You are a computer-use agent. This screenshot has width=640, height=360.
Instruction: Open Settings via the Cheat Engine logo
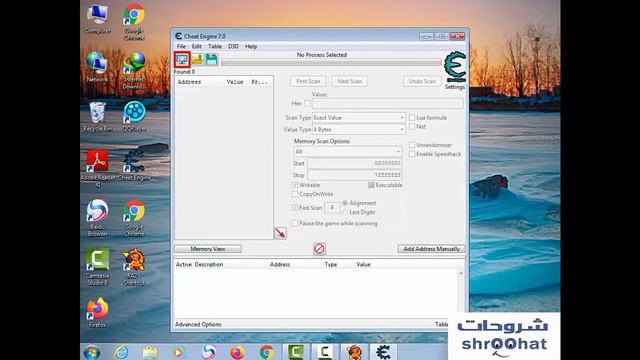(x=455, y=70)
